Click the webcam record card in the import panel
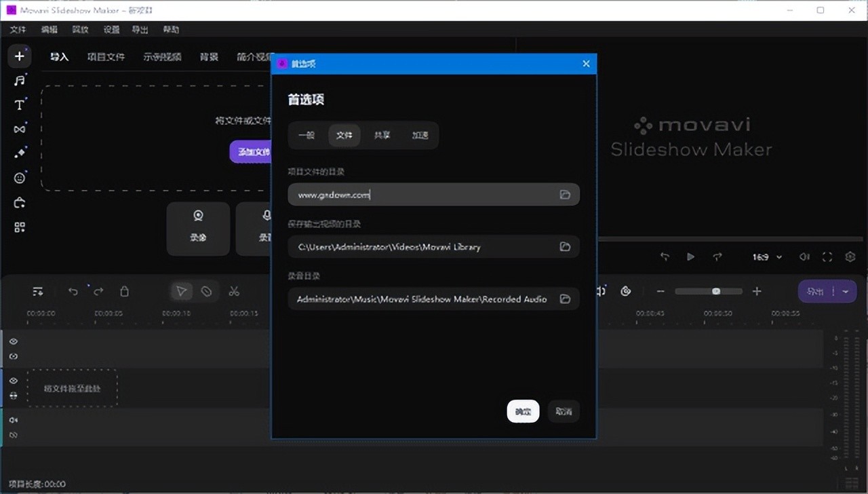 coord(198,229)
